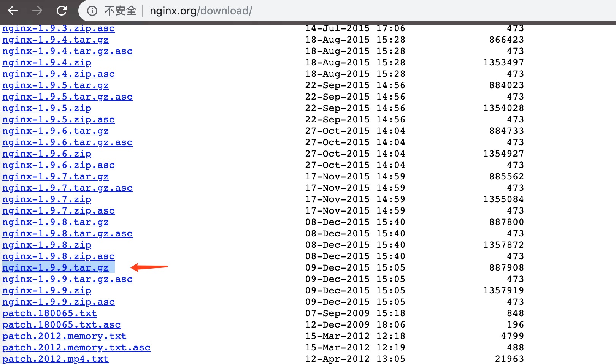616x364 pixels.
Task: Download nginx-1.9.8.tar.gz
Action: (x=56, y=222)
